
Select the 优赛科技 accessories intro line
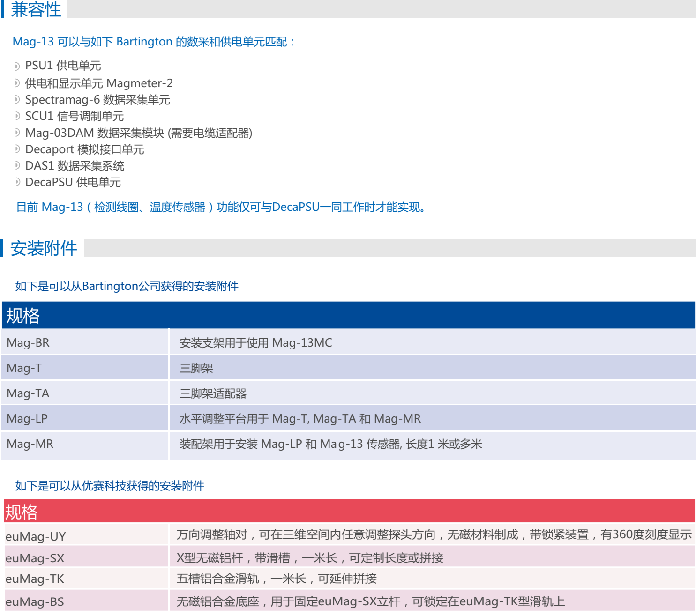click(110, 486)
